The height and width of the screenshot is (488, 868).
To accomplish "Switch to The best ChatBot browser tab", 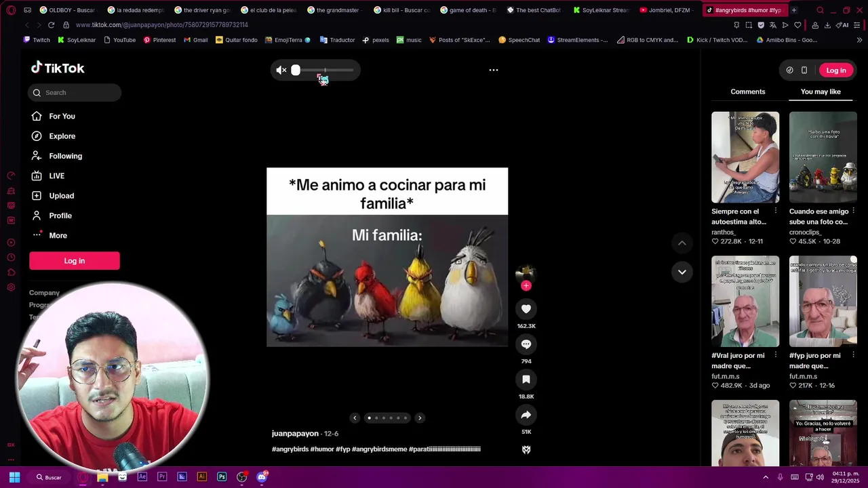I will coord(534,10).
